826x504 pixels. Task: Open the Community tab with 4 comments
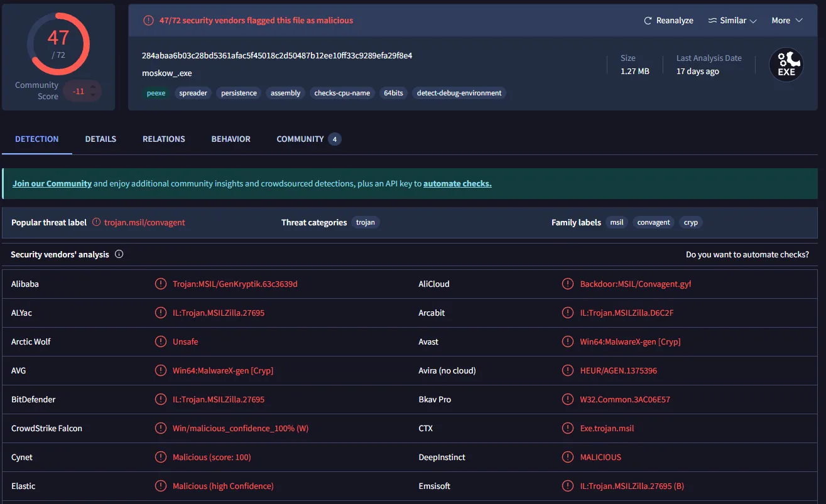(x=308, y=139)
